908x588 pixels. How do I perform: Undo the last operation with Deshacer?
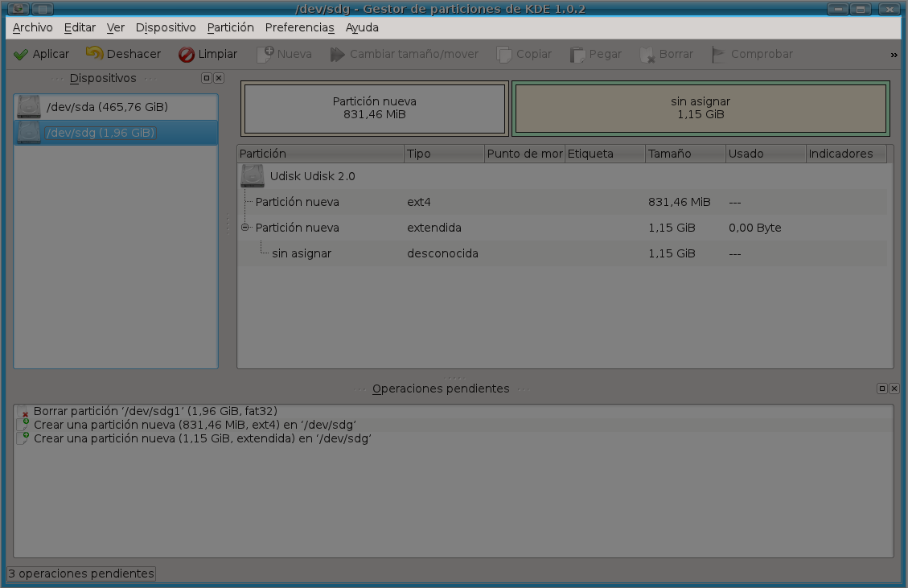[x=123, y=53]
